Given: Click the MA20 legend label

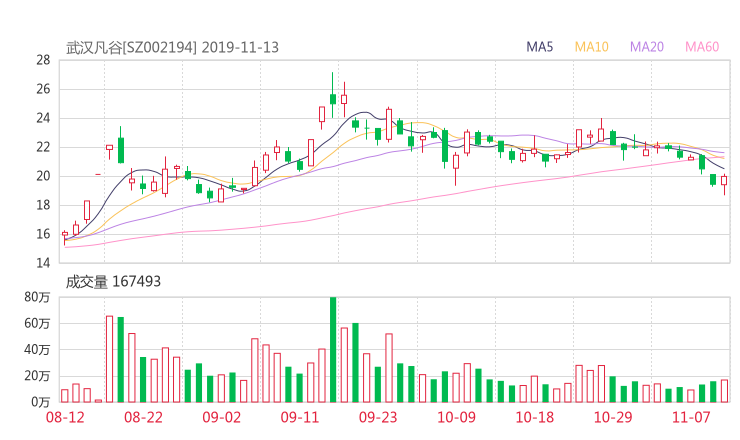Looking at the screenshot, I should 647,47.
